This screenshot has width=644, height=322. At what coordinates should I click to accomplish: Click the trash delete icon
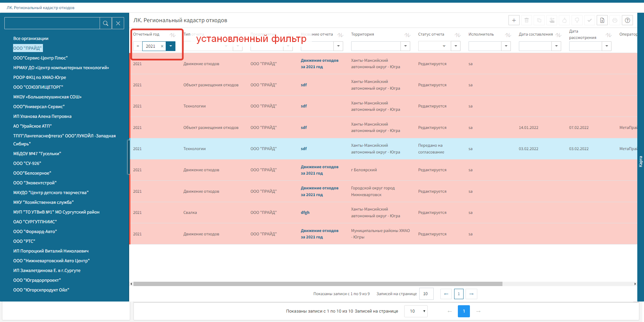(527, 20)
